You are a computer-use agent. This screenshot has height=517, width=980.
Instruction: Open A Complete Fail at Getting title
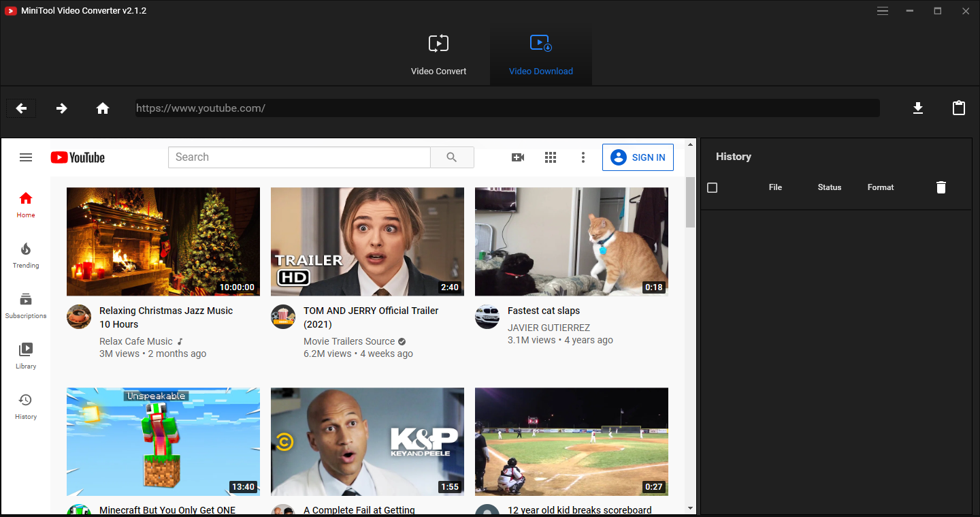(x=359, y=510)
